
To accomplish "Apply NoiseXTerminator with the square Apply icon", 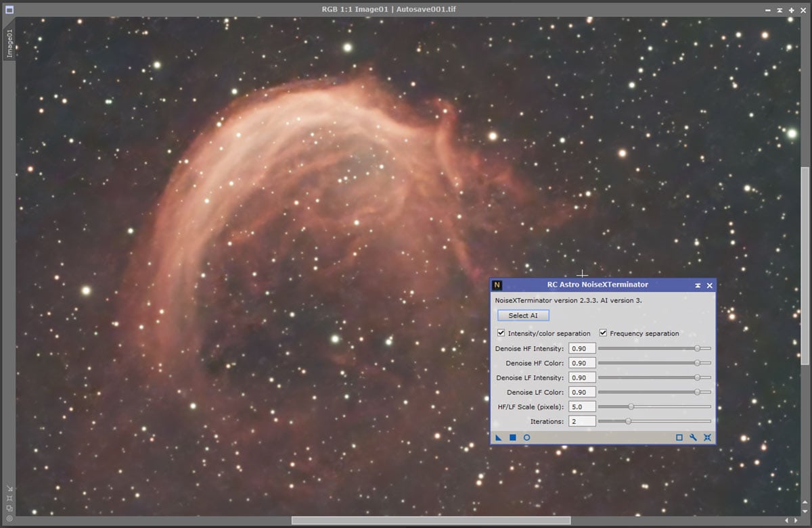I will tap(513, 438).
